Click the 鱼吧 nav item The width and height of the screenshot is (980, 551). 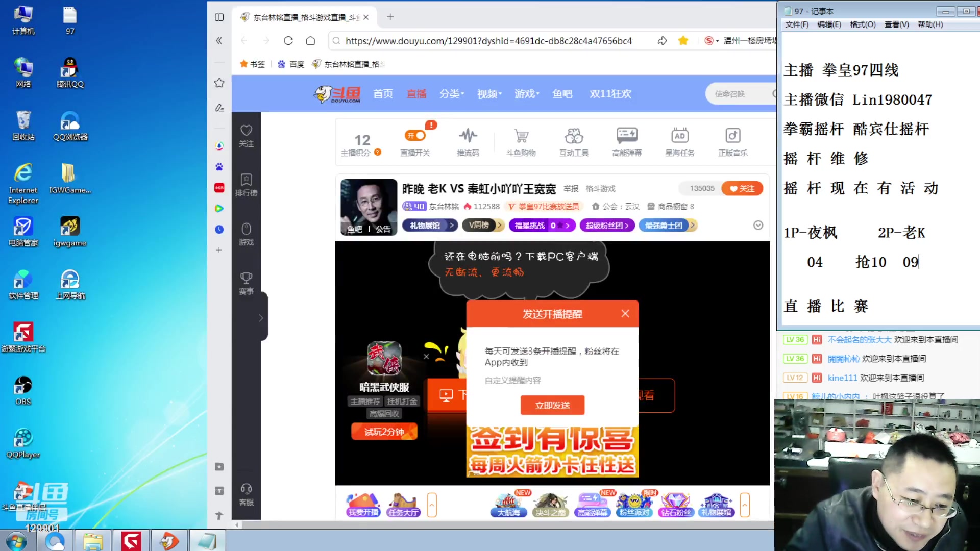pyautogui.click(x=562, y=94)
